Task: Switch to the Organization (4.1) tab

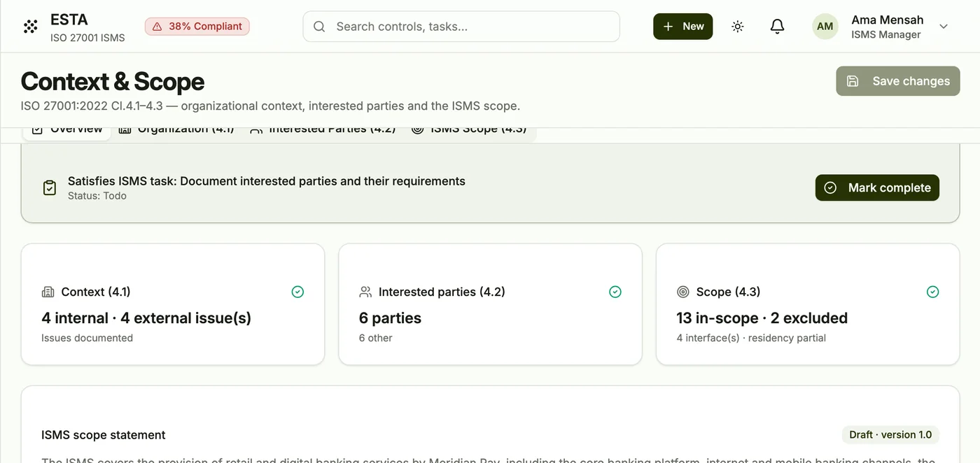Action: click(x=176, y=130)
